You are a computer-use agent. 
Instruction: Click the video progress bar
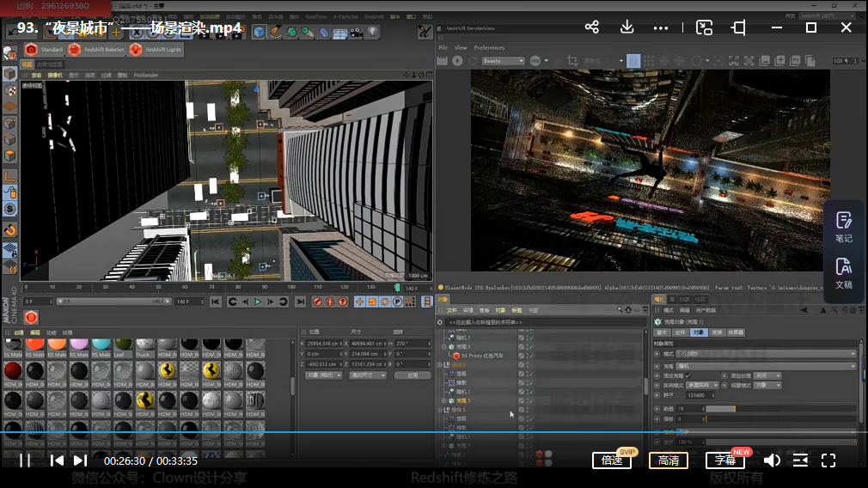click(434, 432)
